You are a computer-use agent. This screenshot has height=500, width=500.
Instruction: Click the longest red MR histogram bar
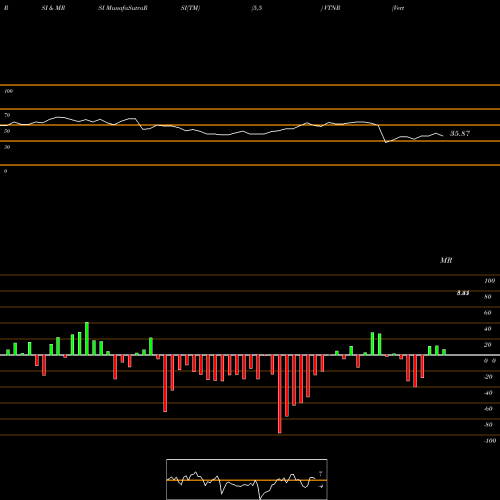click(x=280, y=394)
